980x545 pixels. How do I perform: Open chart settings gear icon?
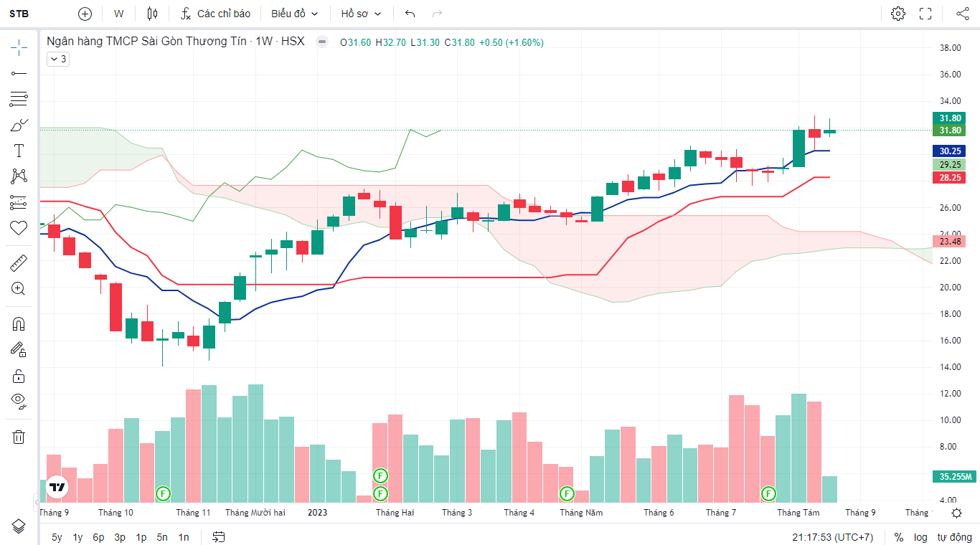tap(897, 14)
